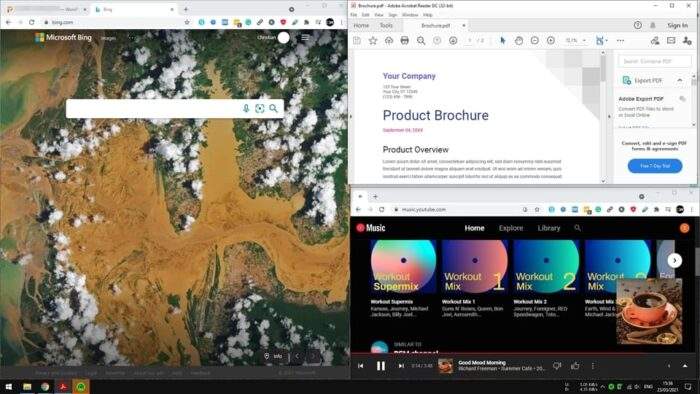Screen dimensions: 700x394
Task: Open the Images link on Bing
Action: click(108, 38)
